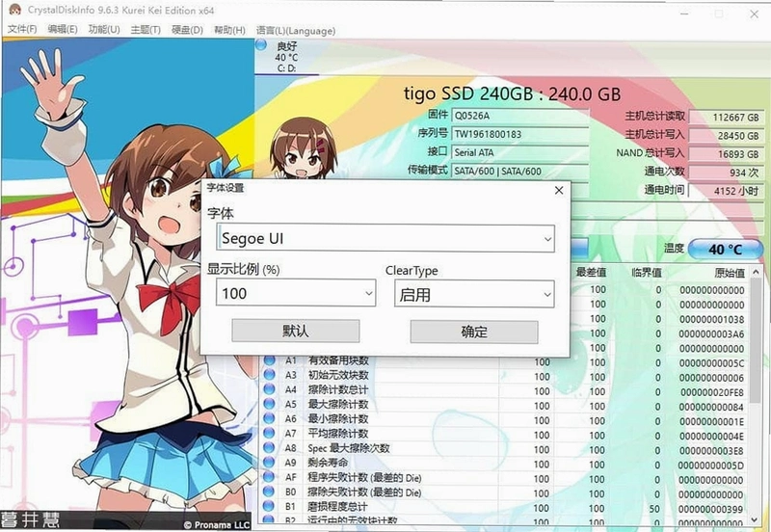Select the 程序失败计数 (最差的 Die) row
This screenshot has height=532, width=771.
tap(504, 478)
